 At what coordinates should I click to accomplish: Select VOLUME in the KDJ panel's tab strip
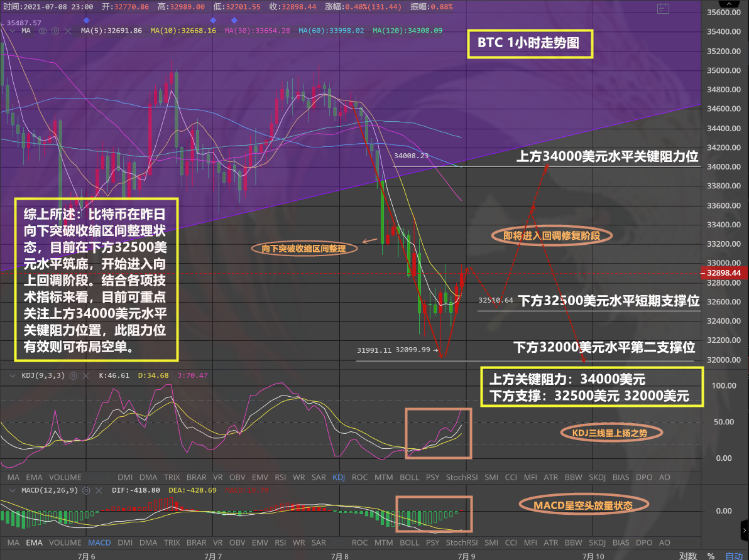(65, 477)
